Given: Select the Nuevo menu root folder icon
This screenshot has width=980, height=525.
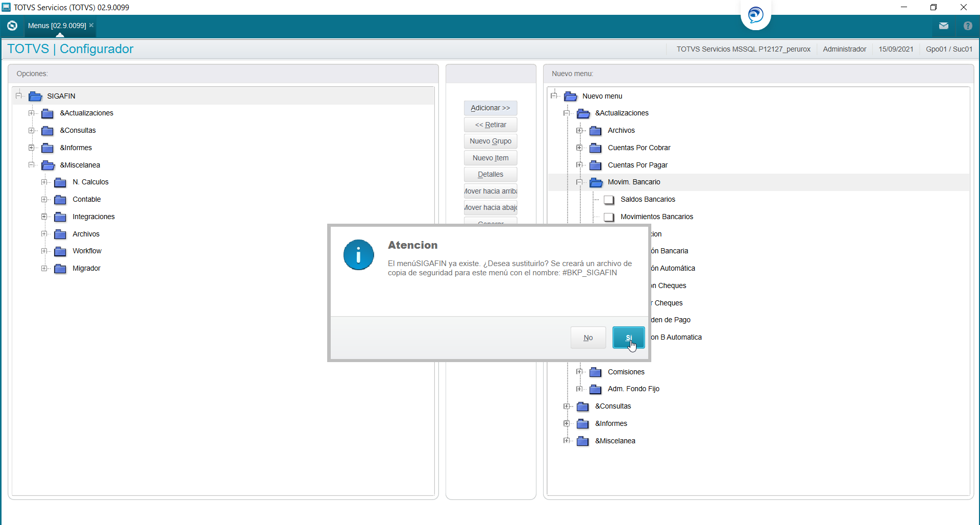Looking at the screenshot, I should click(x=571, y=96).
